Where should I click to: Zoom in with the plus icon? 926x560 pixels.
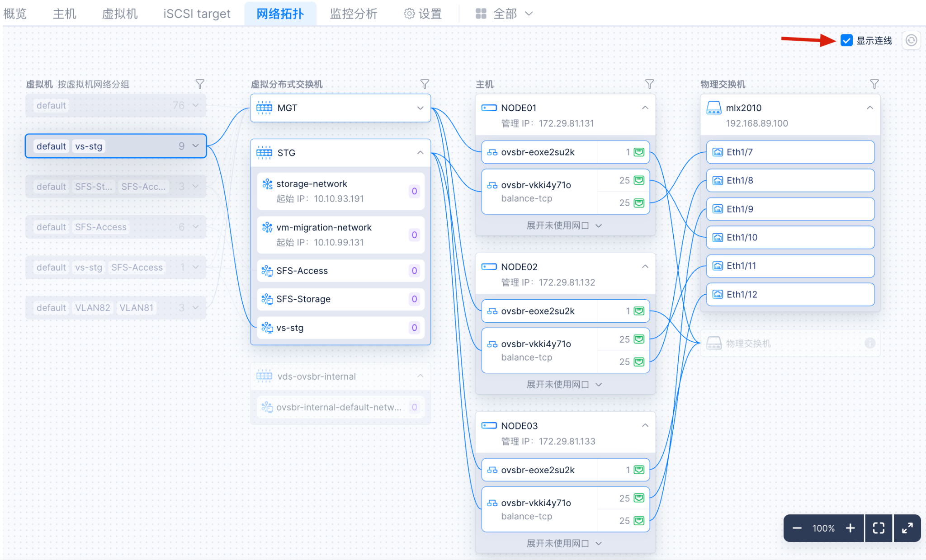click(x=850, y=528)
